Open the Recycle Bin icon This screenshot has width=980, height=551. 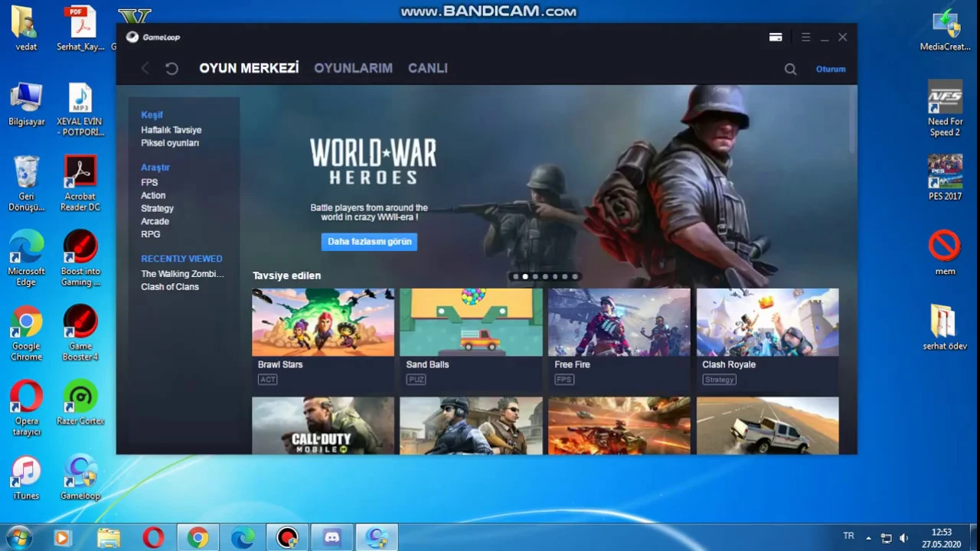(x=26, y=184)
